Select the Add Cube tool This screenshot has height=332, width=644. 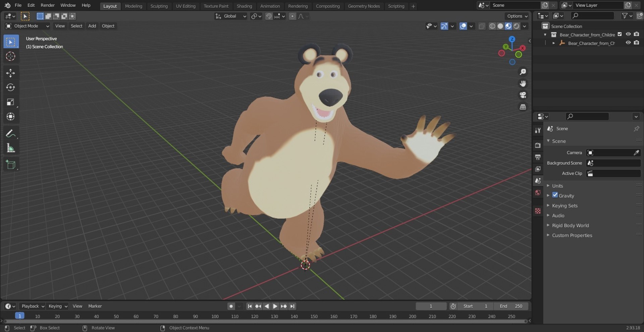tap(11, 165)
